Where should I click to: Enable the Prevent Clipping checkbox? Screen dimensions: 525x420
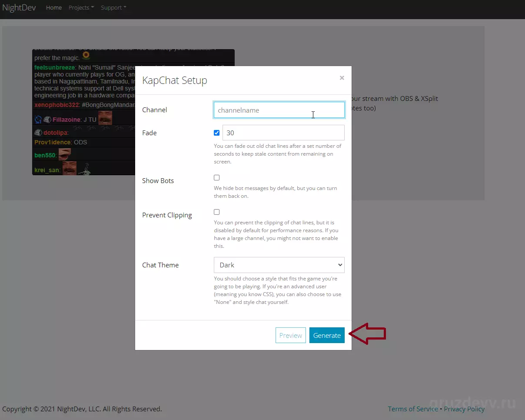pyautogui.click(x=217, y=212)
